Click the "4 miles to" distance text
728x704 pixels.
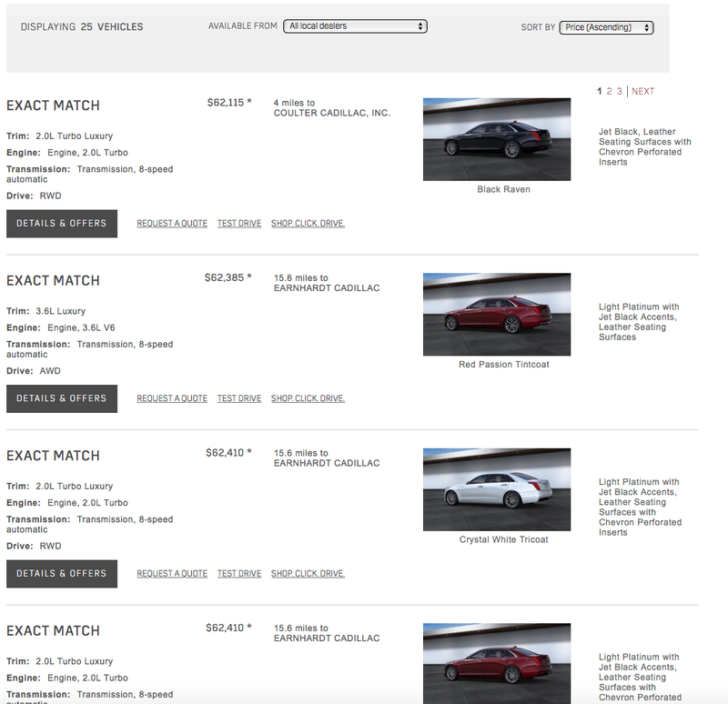click(x=294, y=103)
